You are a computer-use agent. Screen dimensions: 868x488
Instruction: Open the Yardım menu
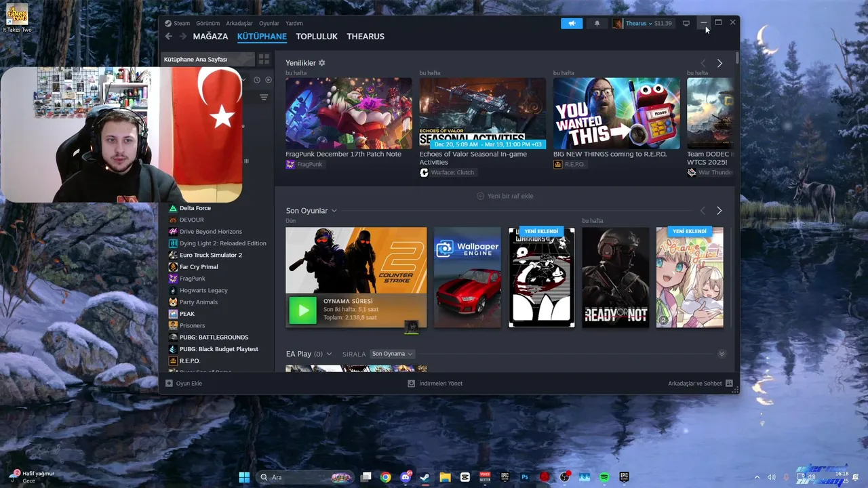point(294,23)
